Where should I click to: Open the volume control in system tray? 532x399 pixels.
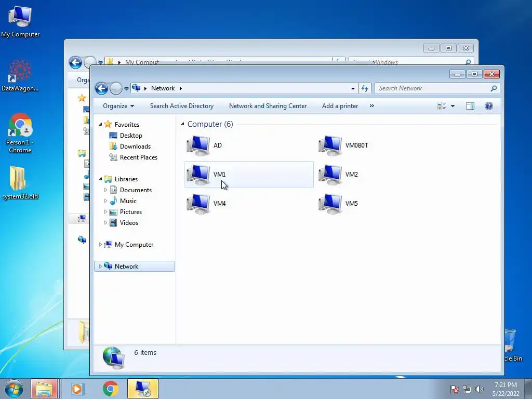click(x=480, y=389)
